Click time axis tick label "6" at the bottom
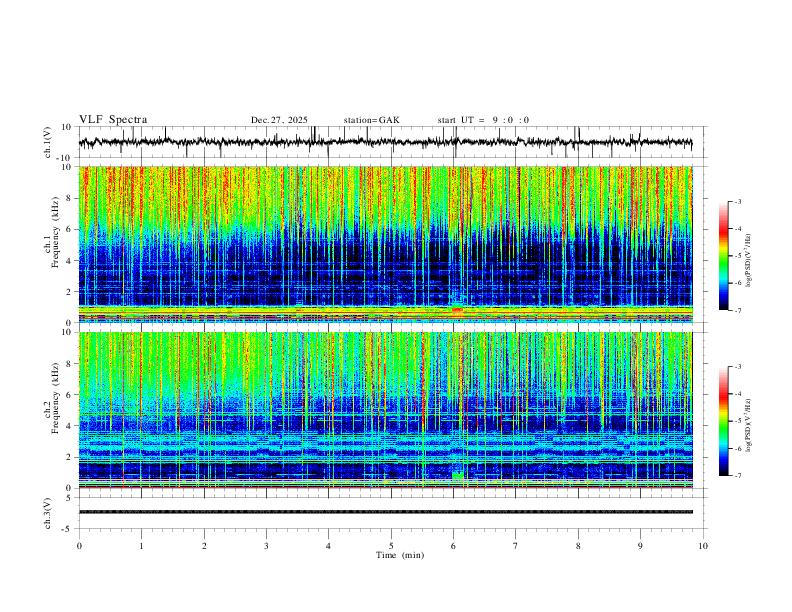The height and width of the screenshot is (612, 792). pos(453,546)
